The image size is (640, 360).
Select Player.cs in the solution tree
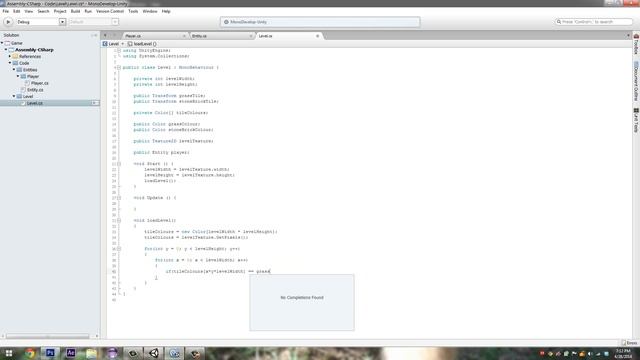click(40, 83)
